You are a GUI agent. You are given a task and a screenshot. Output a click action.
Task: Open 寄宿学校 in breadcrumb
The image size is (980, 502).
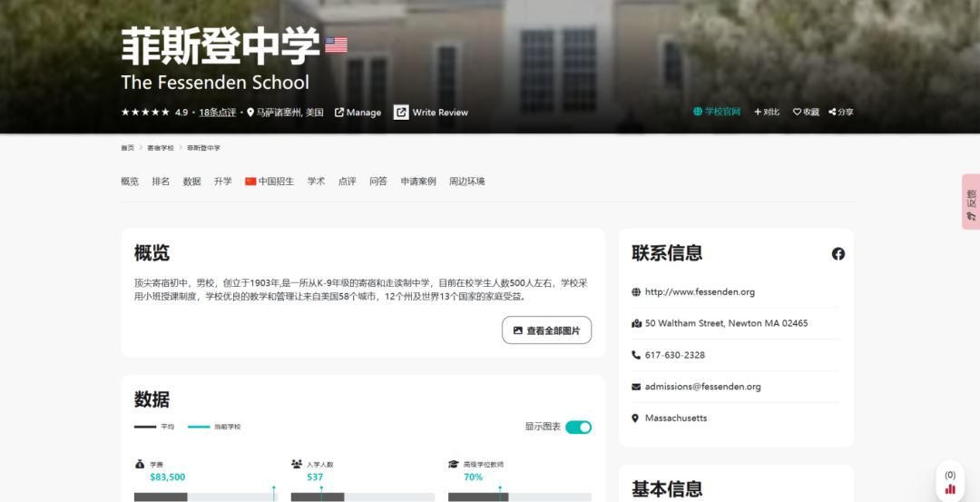pos(161,148)
